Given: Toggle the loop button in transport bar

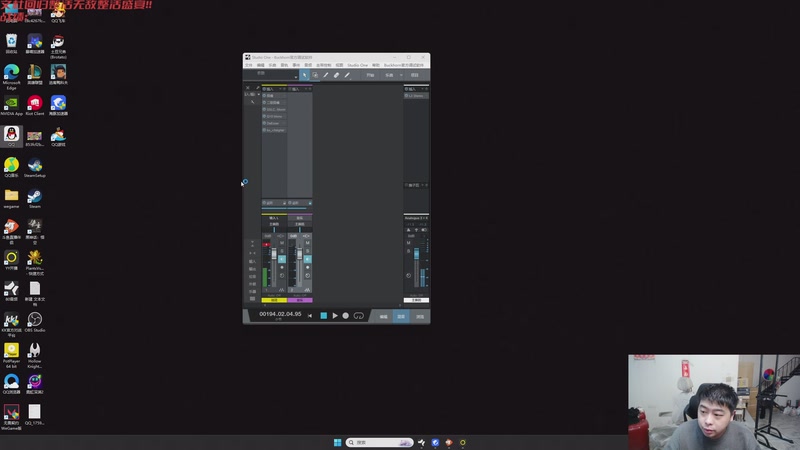Looking at the screenshot, I should 359,316.
